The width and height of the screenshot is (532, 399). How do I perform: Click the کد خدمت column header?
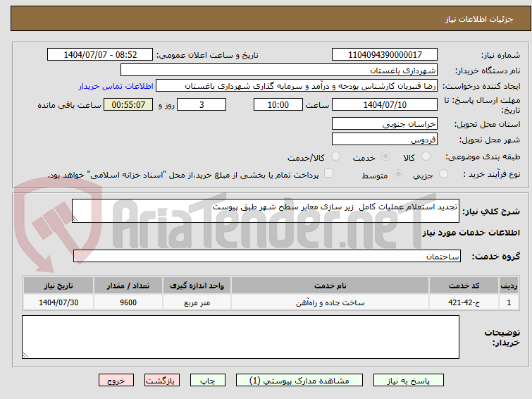point(464,286)
